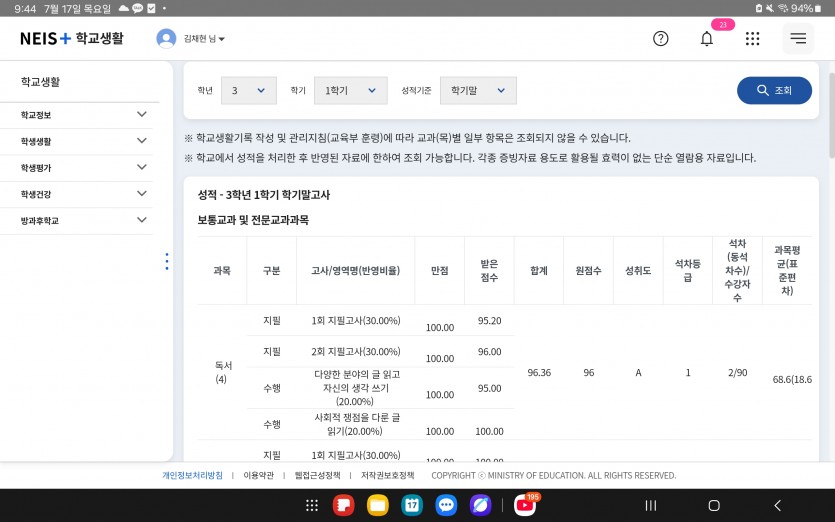
Task: Click the 합계 column header
Action: [538, 271]
